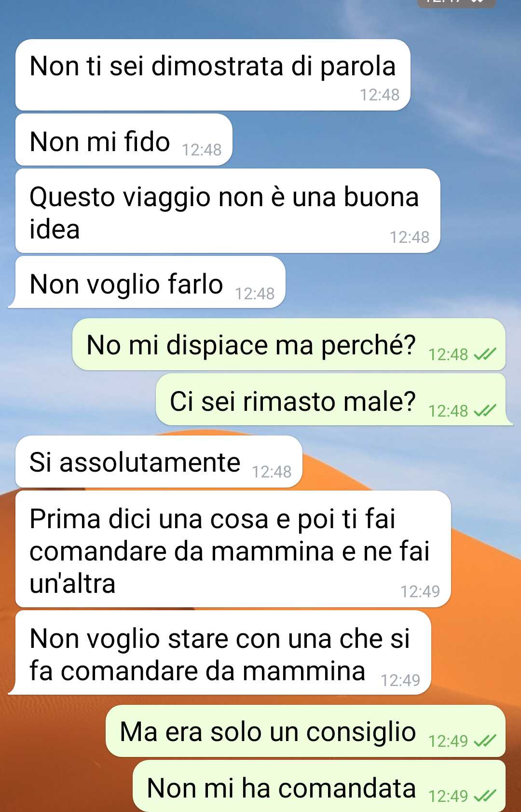Tap the 12:48 timestamp on "Non mi fido"

point(202,150)
